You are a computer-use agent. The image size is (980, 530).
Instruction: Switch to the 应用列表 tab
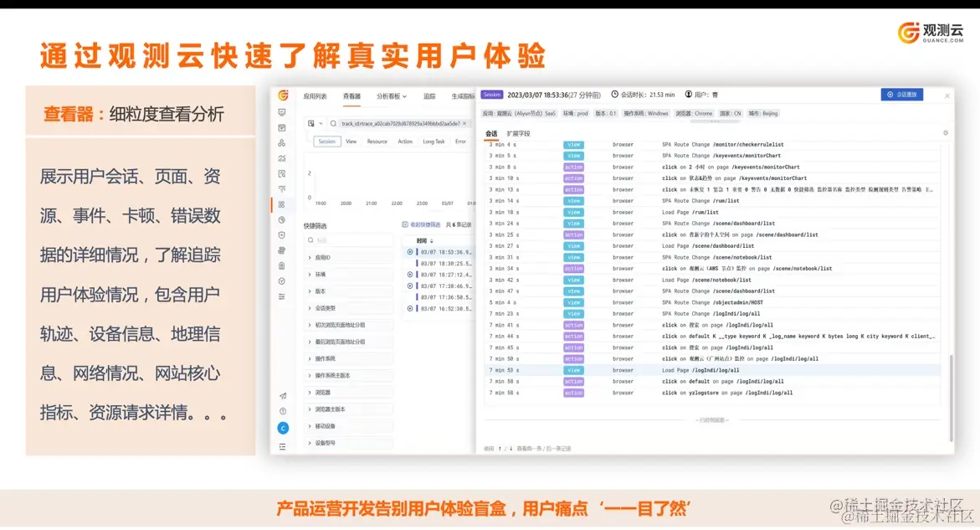[315, 96]
